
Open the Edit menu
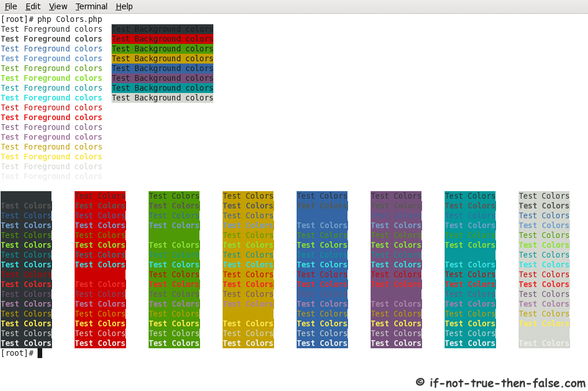[33, 6]
